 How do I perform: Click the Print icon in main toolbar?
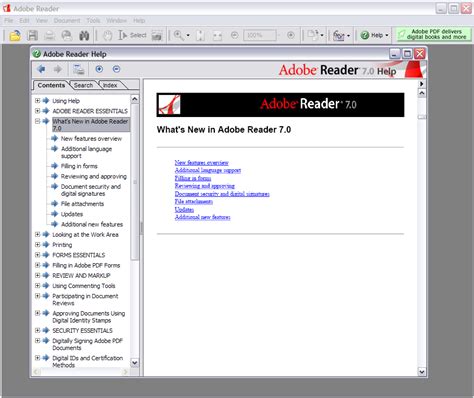pyautogui.click(x=49, y=35)
